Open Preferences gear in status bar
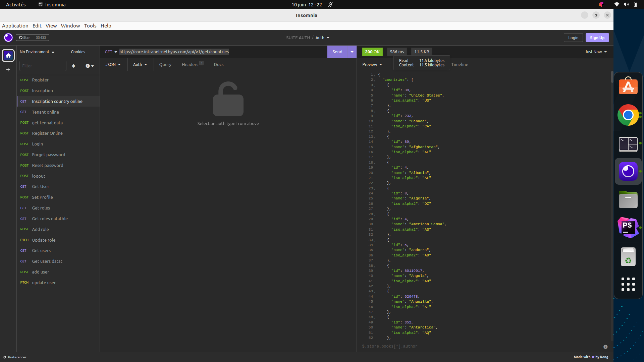The height and width of the screenshot is (362, 644). pos(15,357)
